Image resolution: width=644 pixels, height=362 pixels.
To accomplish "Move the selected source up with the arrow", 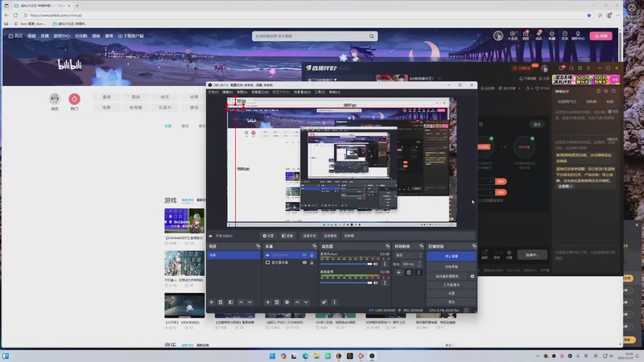I will point(297,302).
